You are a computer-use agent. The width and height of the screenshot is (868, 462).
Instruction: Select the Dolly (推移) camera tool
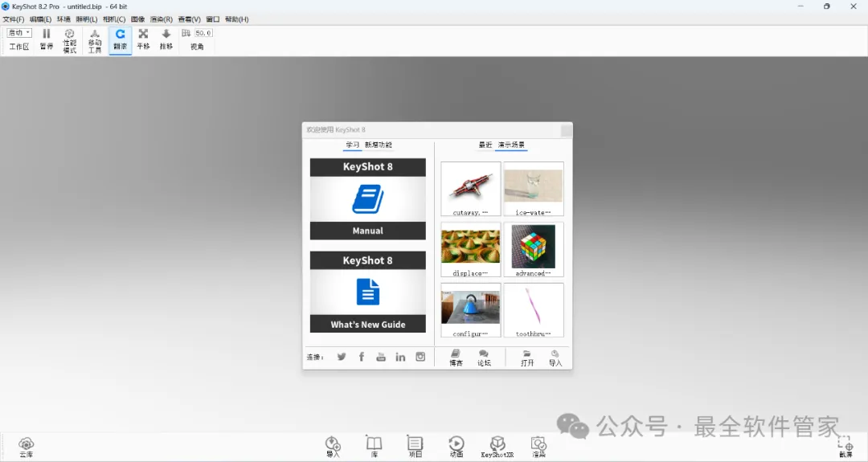click(166, 40)
